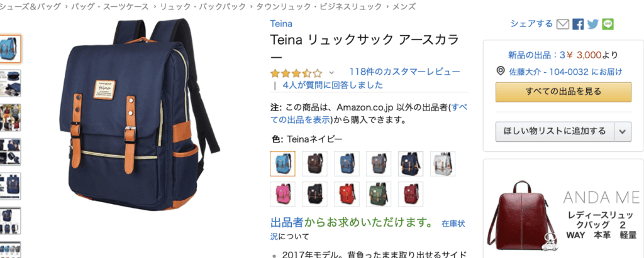Select the first light blue product thumbnail
This screenshot has height=258, width=644.
click(x=9, y=49)
